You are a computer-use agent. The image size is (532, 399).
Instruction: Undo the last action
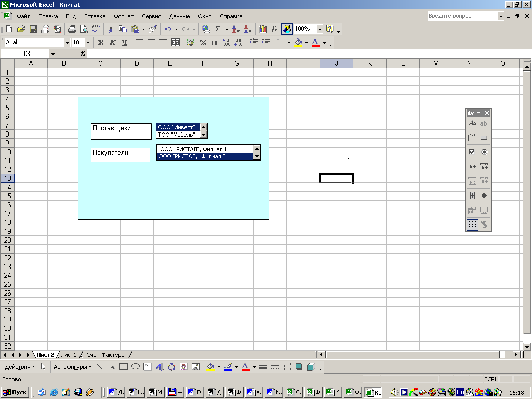(x=168, y=29)
